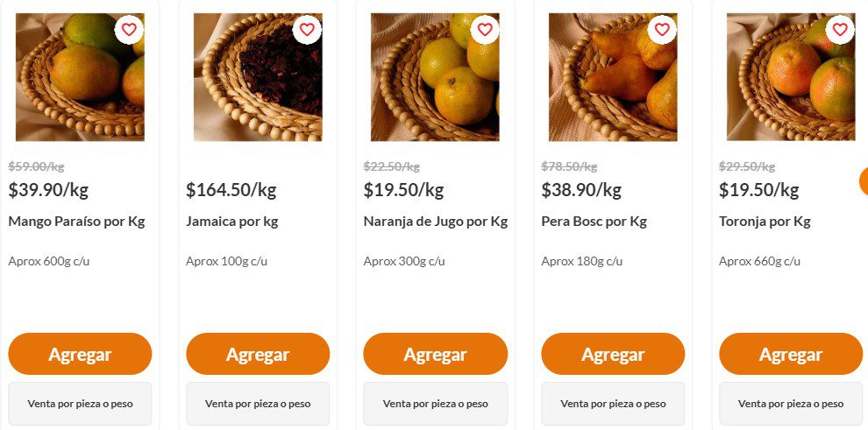Favorite the Naranja de Jugo heart icon

point(485,30)
